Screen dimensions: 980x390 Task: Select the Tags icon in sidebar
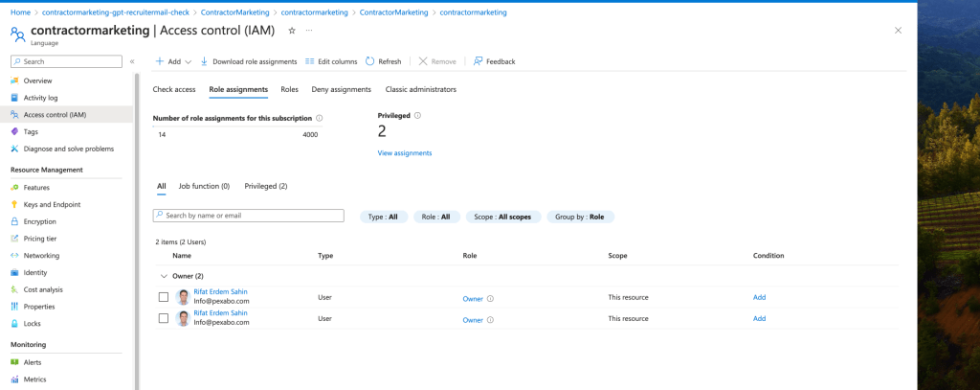[x=14, y=131]
